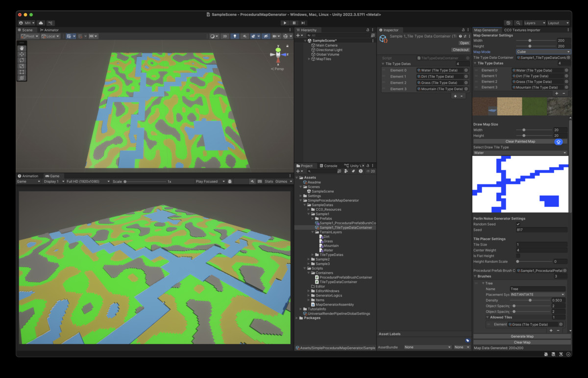Click the Project panel add (+) button
588x378 pixels.
click(299, 171)
